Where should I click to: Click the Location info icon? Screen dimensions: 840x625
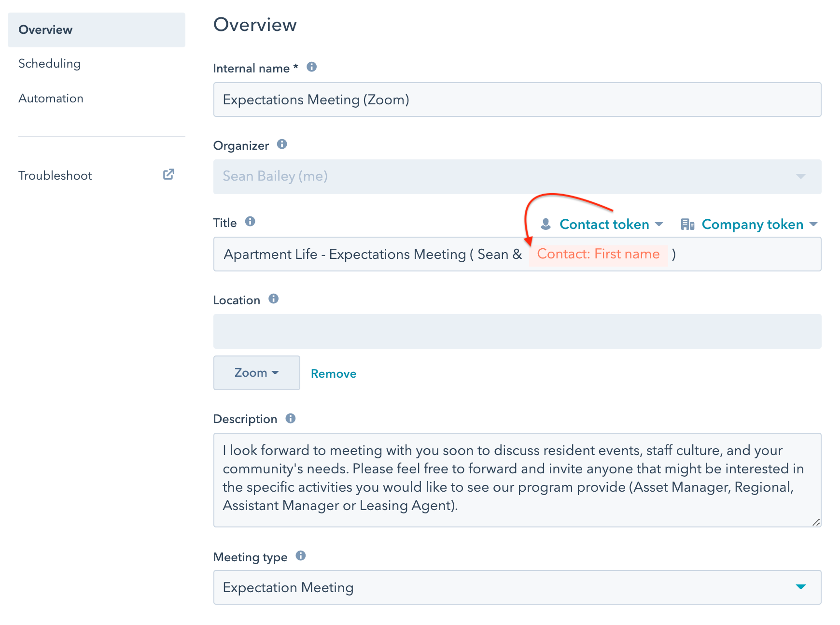[274, 299]
